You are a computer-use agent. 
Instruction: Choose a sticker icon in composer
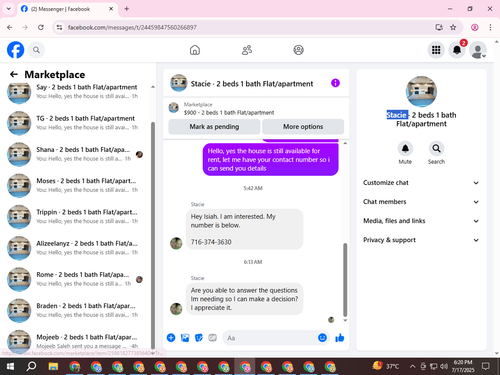(199, 338)
